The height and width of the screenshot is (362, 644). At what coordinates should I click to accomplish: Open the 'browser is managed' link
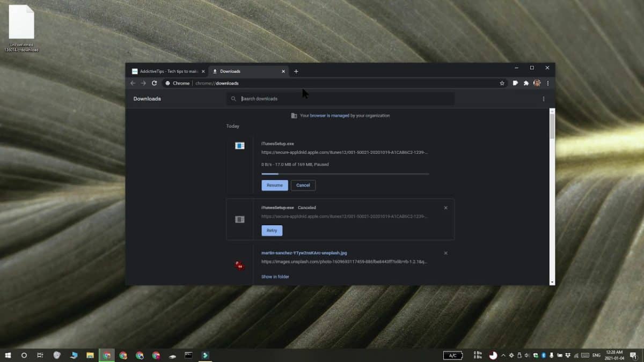pos(330,115)
